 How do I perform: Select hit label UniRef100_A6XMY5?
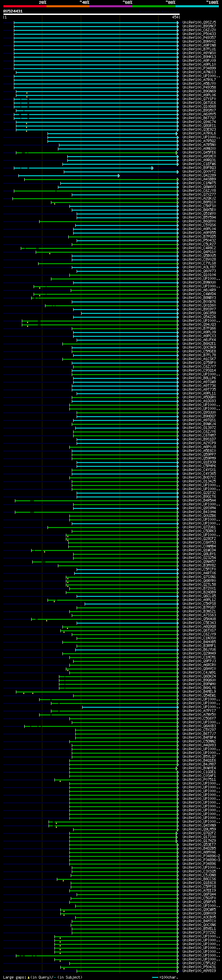[199, 114]
